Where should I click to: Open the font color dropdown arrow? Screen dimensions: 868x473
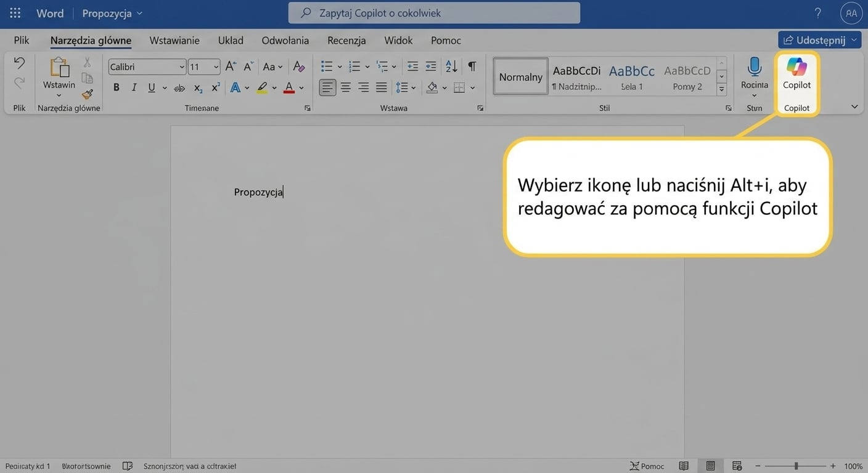pos(301,88)
